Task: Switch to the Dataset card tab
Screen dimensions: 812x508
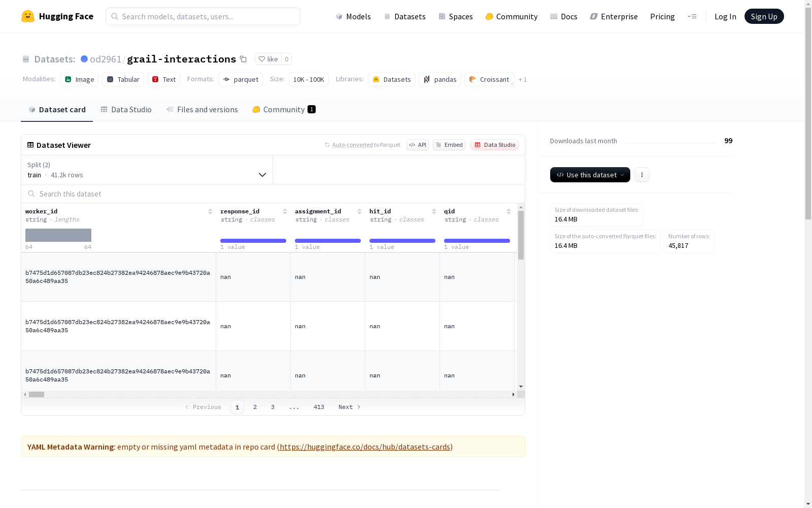Action: [57, 110]
